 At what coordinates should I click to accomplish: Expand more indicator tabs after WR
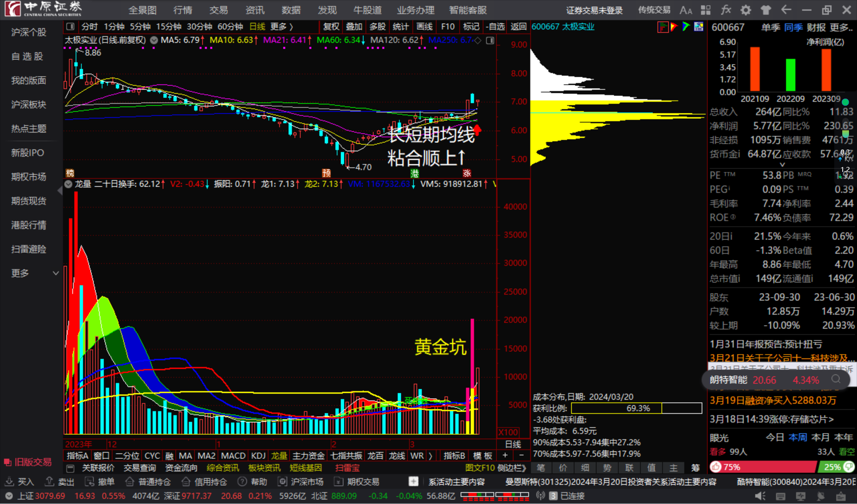(430, 456)
